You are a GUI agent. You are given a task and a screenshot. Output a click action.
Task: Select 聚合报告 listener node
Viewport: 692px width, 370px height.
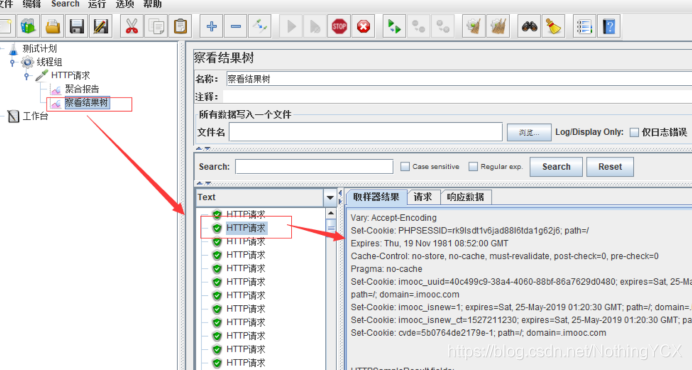tap(82, 89)
